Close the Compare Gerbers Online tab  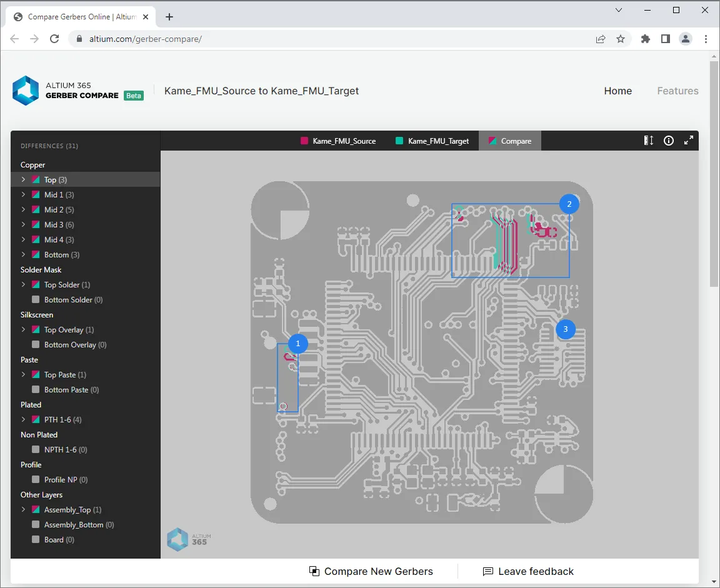(146, 17)
